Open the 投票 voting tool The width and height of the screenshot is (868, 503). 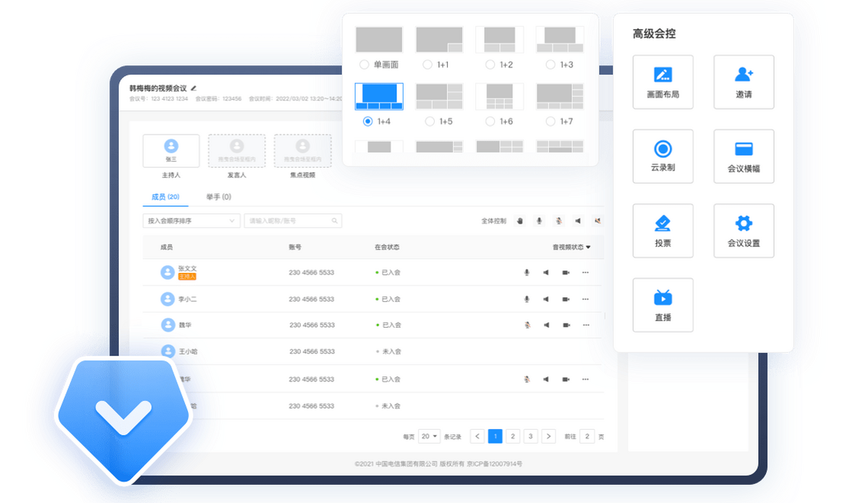click(663, 230)
